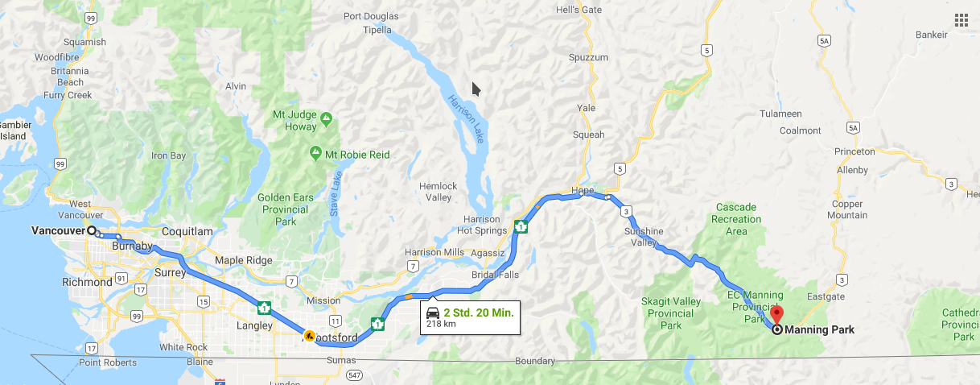Image resolution: width=980 pixels, height=385 pixels.
Task: Select the Vancouver origin circle marker
Action: pyautogui.click(x=92, y=230)
